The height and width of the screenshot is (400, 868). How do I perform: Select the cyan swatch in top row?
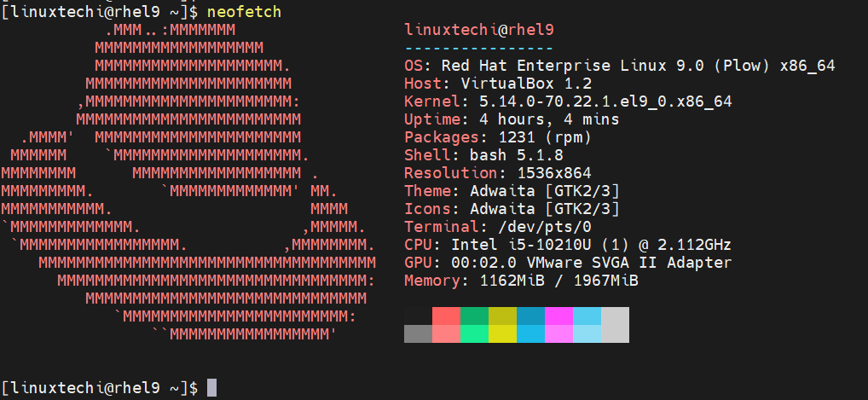[x=587, y=316]
